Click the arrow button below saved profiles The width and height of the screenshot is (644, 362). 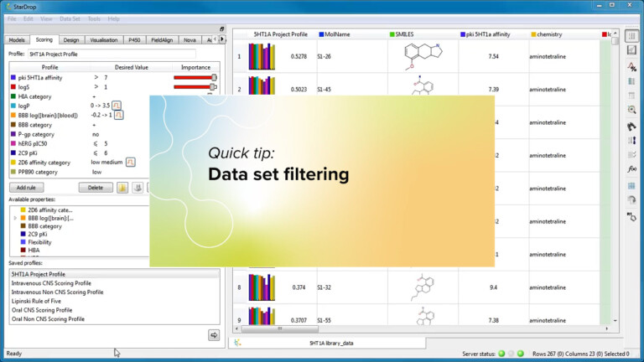point(214,335)
